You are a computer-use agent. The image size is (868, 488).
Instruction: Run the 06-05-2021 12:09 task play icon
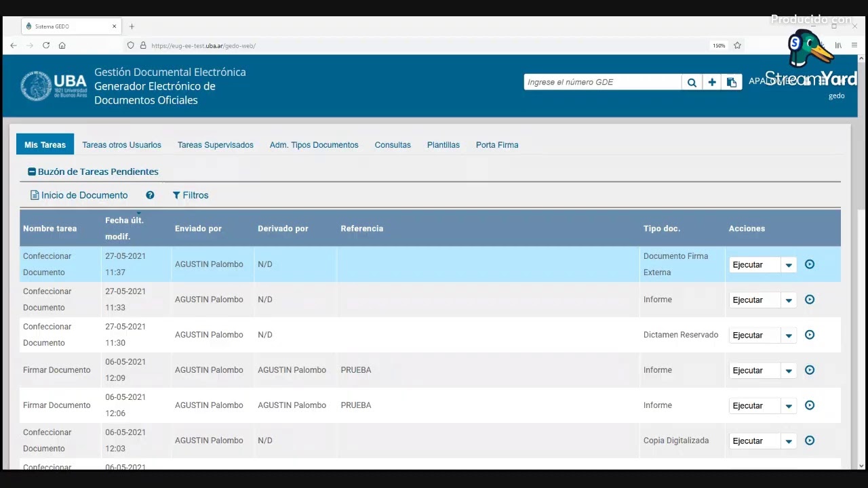[810, 370]
